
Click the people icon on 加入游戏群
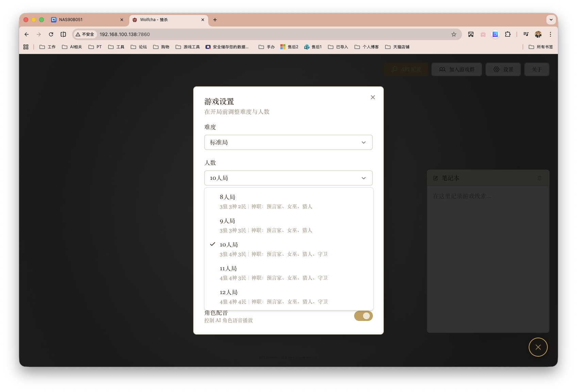pos(442,69)
